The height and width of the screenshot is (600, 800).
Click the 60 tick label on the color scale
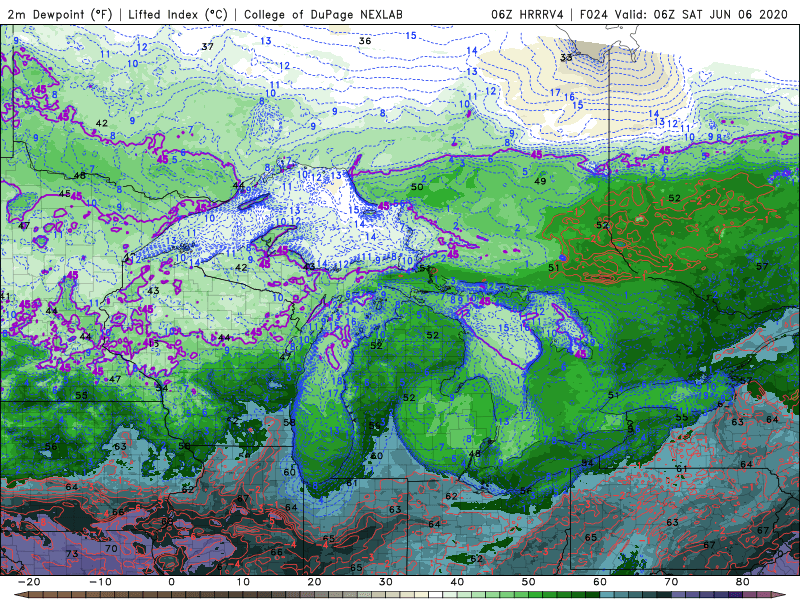coord(600,582)
